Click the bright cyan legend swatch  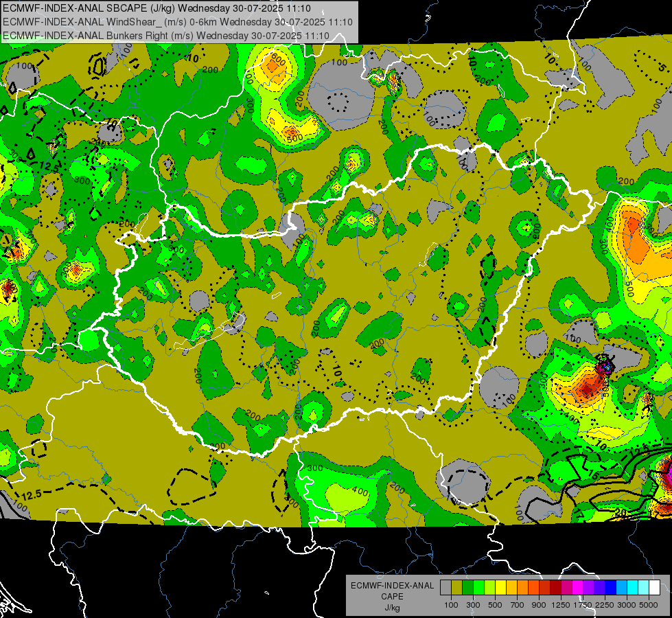click(x=633, y=588)
